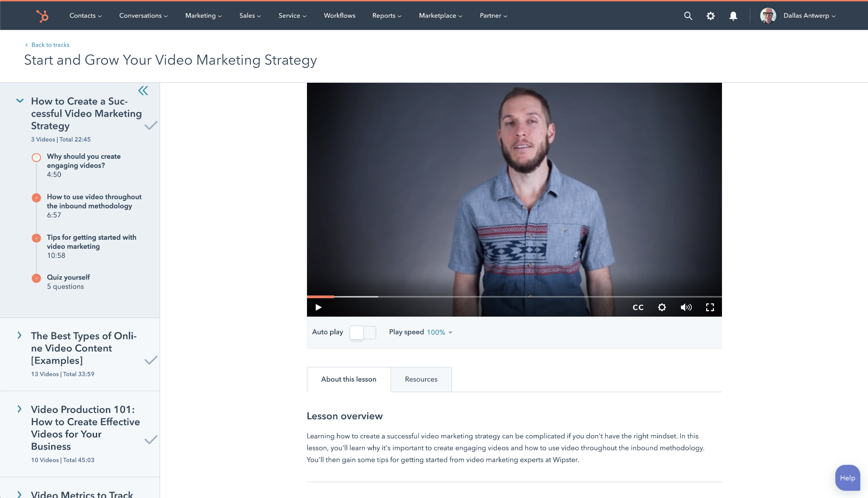Open the Marketing menu
This screenshot has height=498, width=868.
click(203, 16)
